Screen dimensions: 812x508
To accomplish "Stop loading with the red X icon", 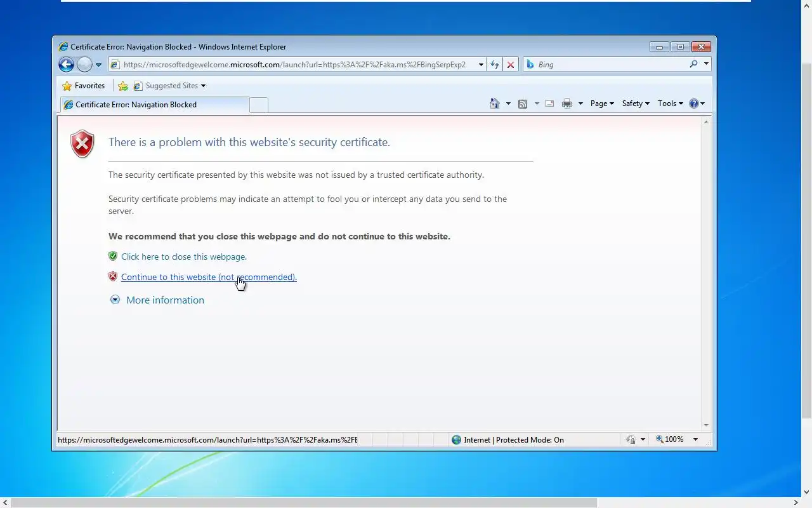I will 510,64.
